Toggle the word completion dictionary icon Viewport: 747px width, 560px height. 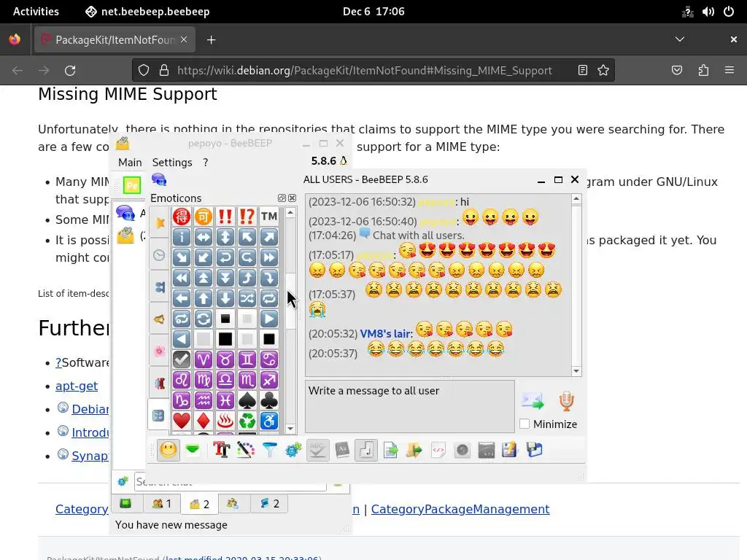pos(342,450)
